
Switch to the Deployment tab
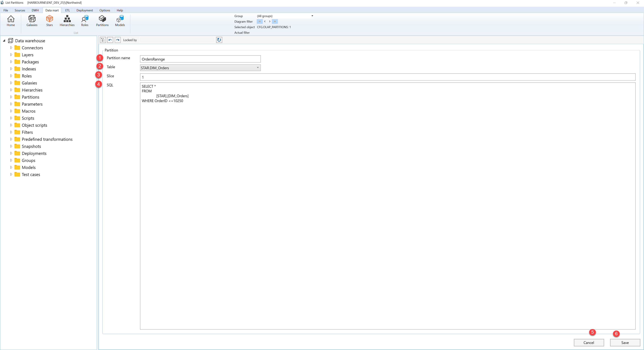pos(85,10)
